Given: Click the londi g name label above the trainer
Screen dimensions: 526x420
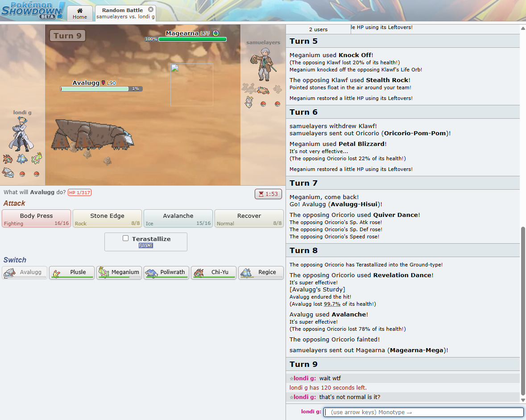Looking at the screenshot, I should point(22,112).
